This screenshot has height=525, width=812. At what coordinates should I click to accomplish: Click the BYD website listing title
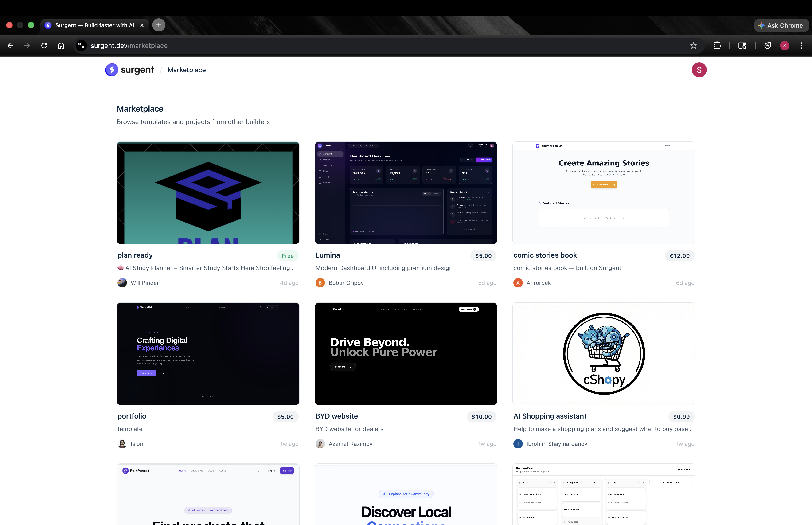[x=336, y=416]
